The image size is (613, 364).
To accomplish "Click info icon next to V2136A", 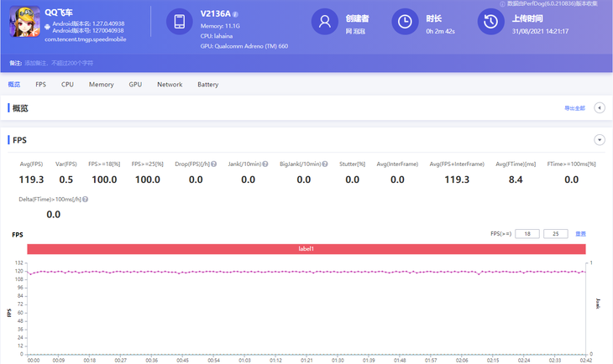I will tap(236, 15).
